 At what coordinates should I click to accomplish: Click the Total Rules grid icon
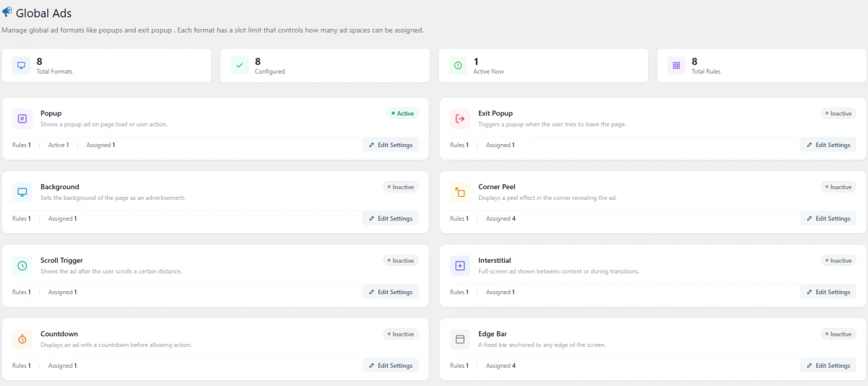[x=676, y=66]
